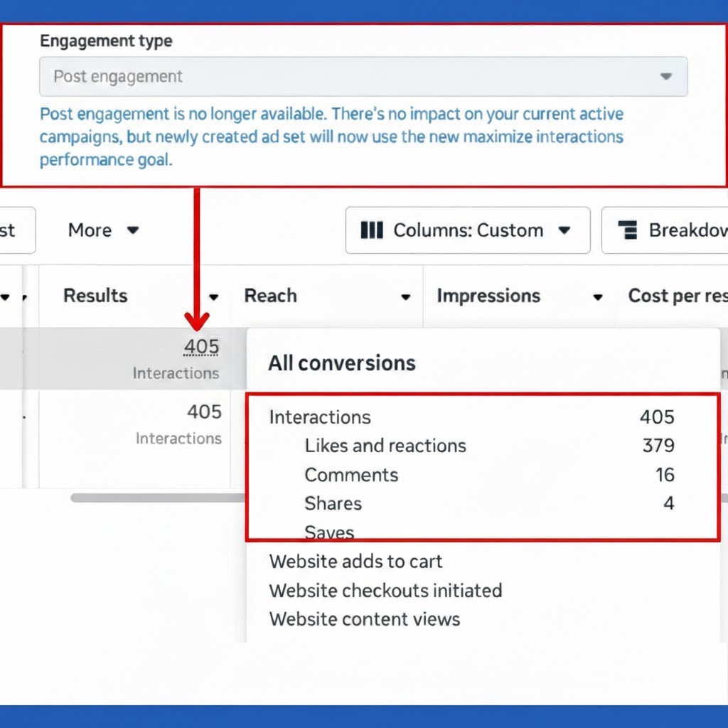Select the Shares row in conversions

(489, 504)
